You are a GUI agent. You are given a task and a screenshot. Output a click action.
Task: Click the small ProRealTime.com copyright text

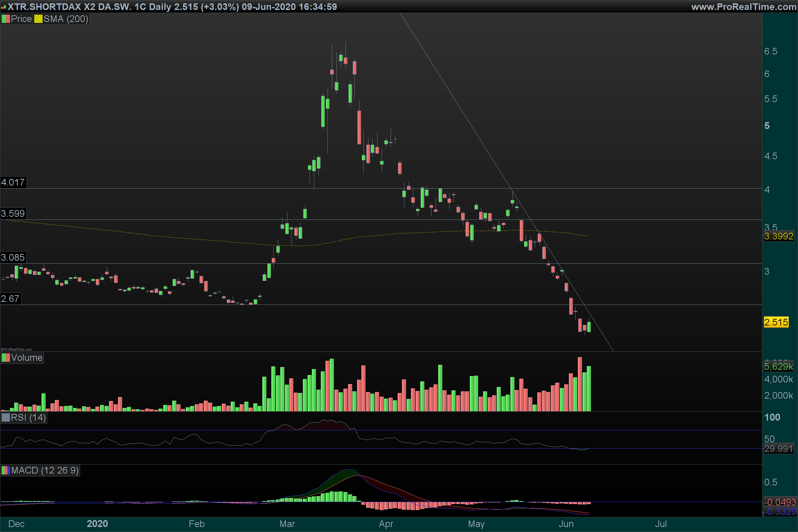coord(16,349)
